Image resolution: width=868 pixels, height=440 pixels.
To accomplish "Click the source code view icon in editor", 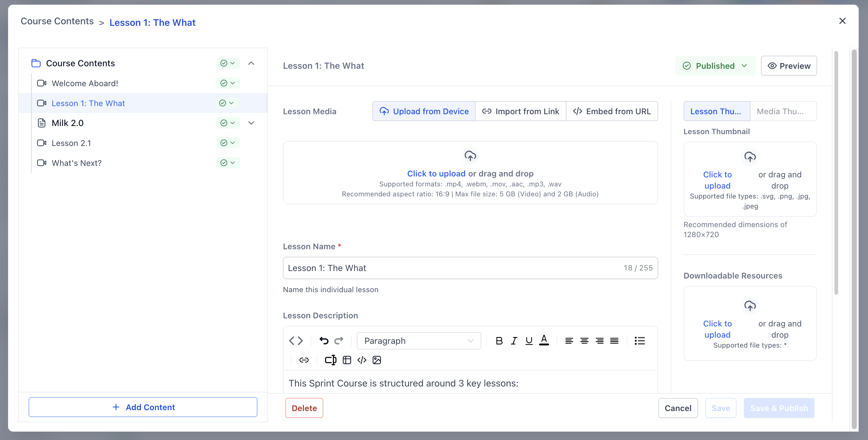I will [x=296, y=341].
